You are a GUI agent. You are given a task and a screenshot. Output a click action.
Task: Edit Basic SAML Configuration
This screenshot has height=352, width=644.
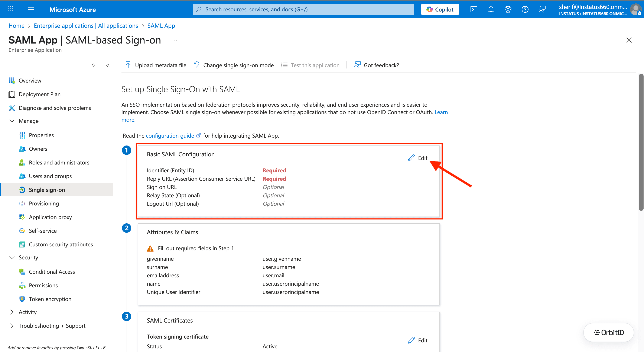[418, 158]
